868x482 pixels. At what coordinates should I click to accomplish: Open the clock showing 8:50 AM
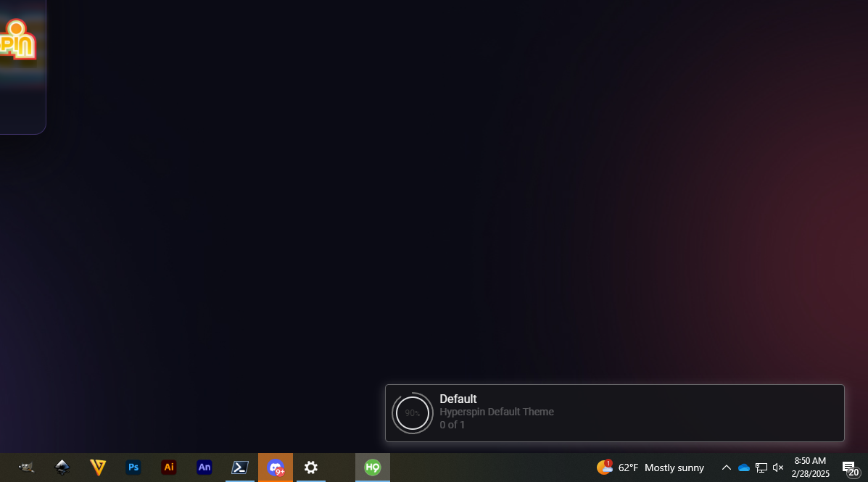pyautogui.click(x=810, y=468)
